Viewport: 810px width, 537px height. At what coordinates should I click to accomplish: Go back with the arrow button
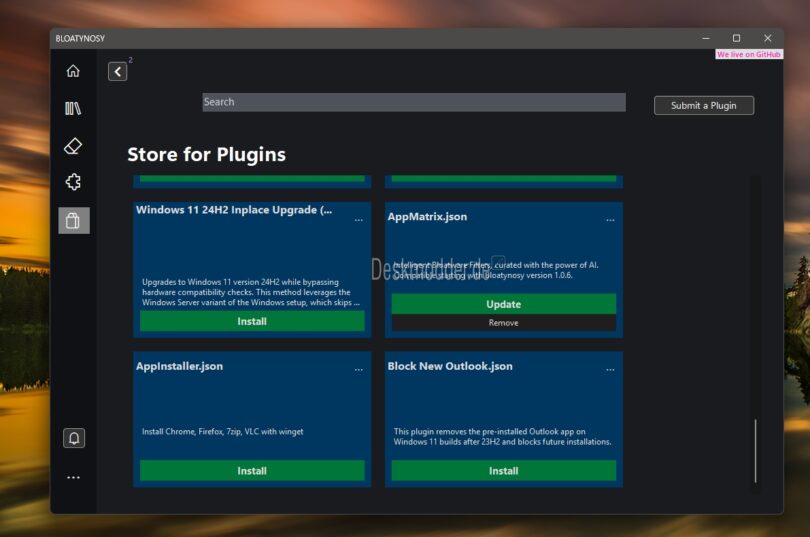[x=118, y=71]
